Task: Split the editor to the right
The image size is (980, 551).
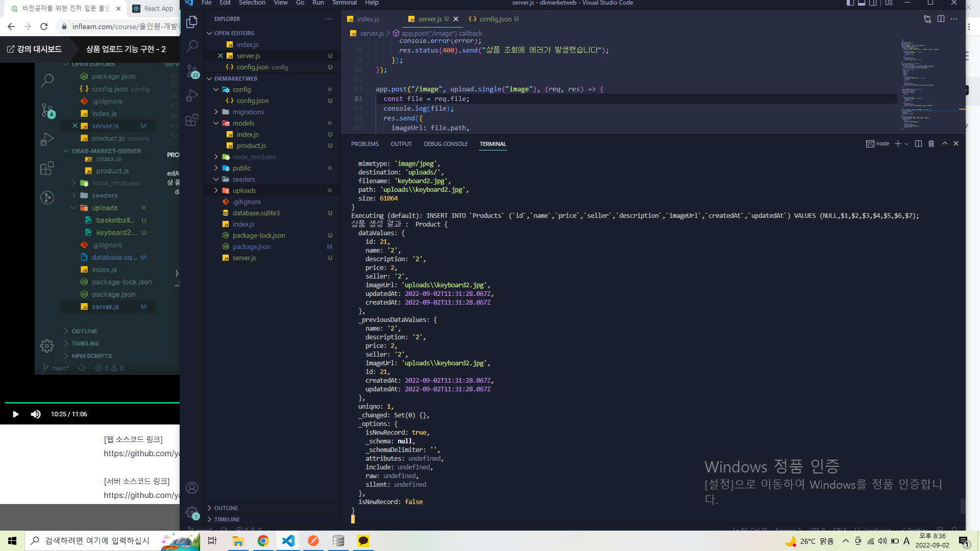Action: pos(941,19)
